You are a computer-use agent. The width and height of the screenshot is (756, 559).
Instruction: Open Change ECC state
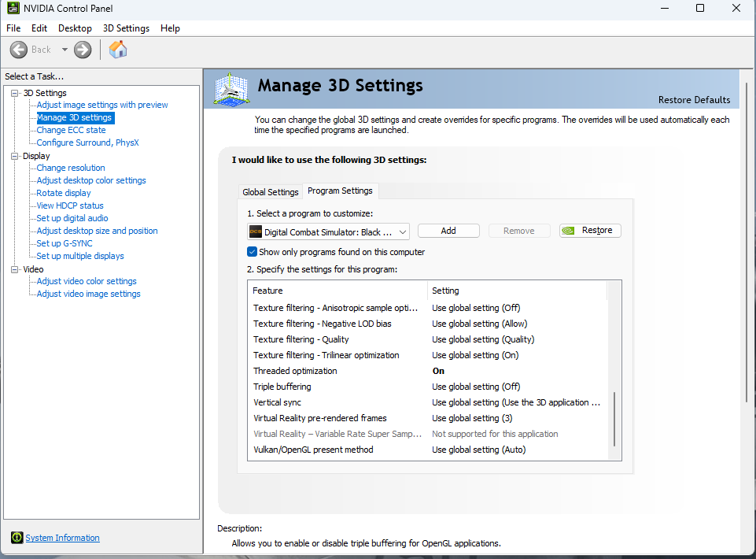(71, 130)
